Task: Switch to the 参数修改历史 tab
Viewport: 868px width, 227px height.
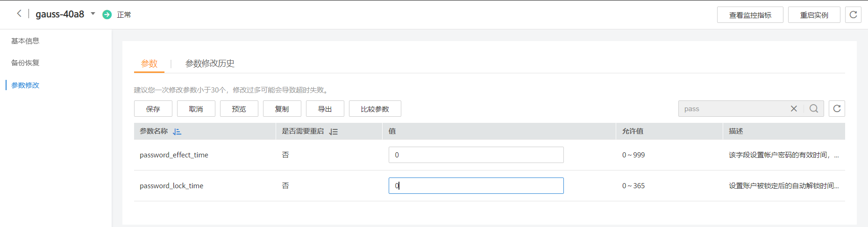Action: [x=210, y=64]
